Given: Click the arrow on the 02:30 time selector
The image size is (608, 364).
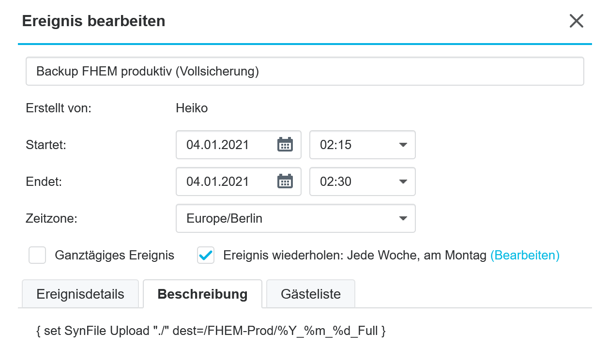Looking at the screenshot, I should point(403,182).
